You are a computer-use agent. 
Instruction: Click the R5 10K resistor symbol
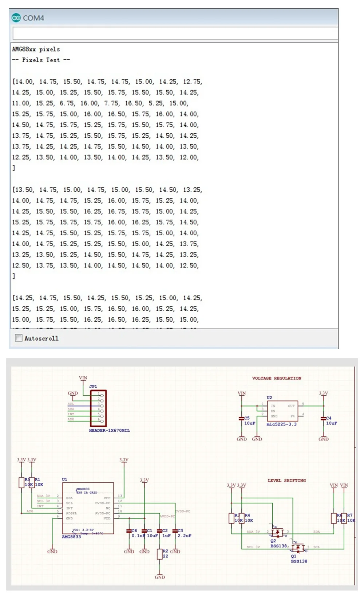click(21, 482)
